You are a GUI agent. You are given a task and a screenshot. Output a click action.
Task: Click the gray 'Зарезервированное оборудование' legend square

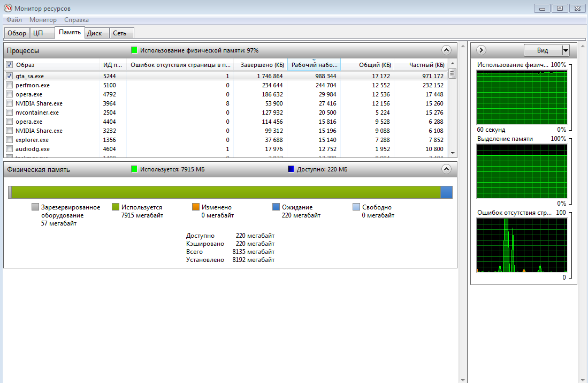tap(35, 207)
